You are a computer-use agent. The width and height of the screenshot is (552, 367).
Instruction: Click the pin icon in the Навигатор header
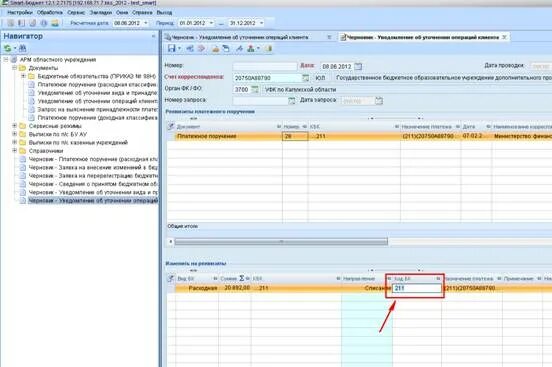click(x=153, y=36)
